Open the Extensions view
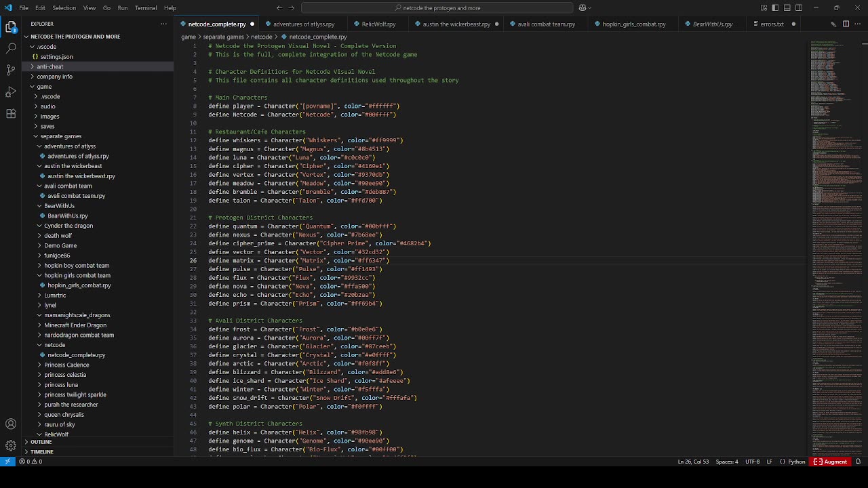Viewport: 868px width, 488px height. click(11, 114)
